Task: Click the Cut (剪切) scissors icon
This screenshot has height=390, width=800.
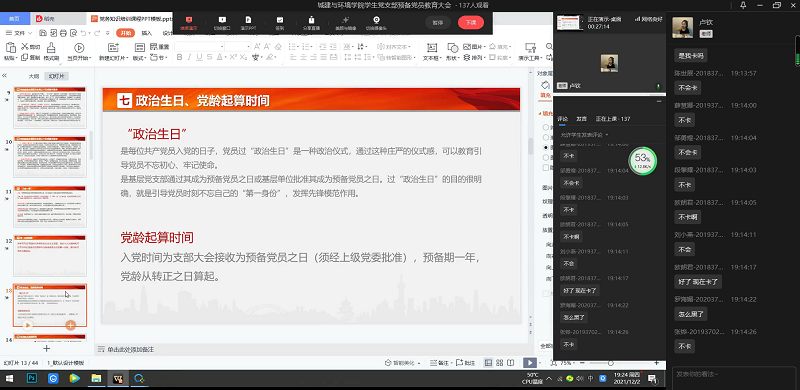Action: pos(24,46)
